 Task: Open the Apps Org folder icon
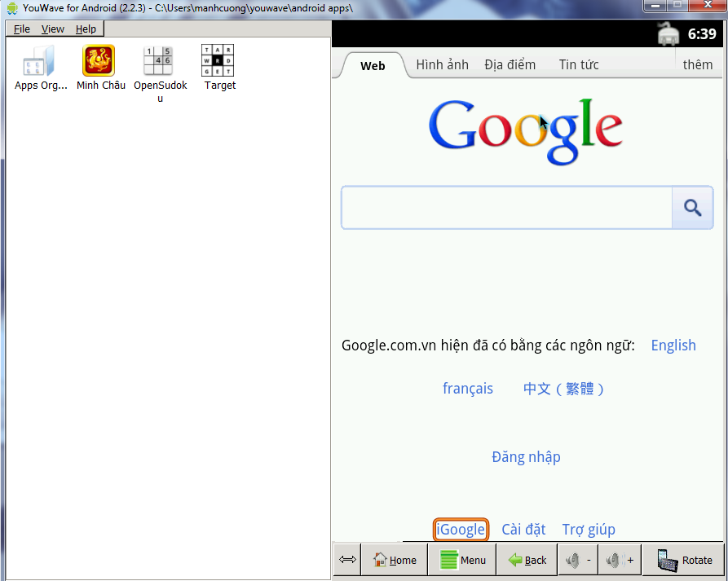[x=39, y=61]
